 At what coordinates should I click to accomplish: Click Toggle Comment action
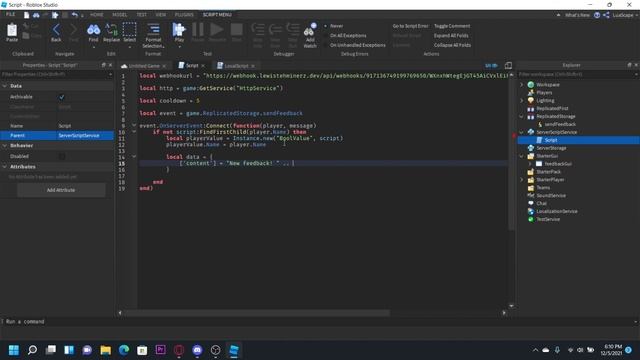pyautogui.click(x=452, y=26)
